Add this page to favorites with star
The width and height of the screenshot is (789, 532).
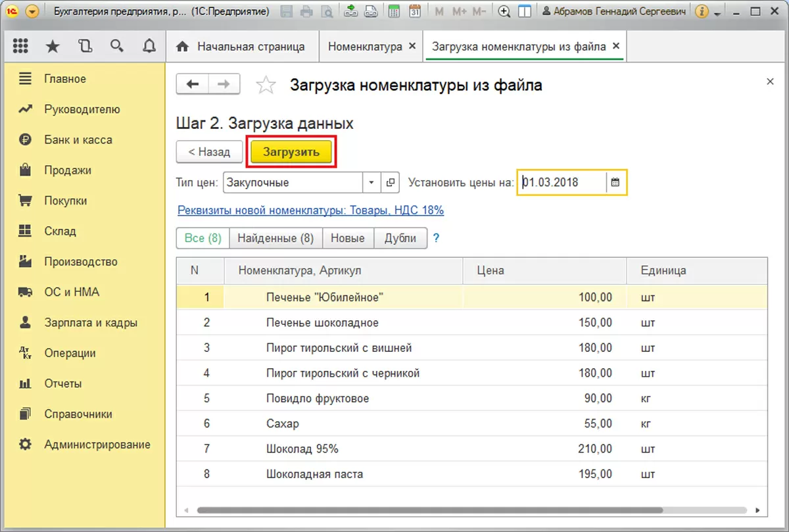tap(266, 85)
